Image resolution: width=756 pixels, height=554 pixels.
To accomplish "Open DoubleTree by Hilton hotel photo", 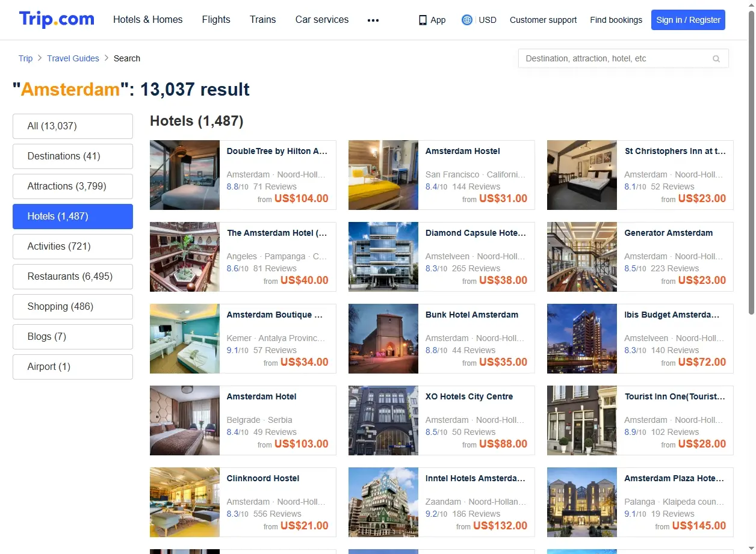I will tap(185, 175).
